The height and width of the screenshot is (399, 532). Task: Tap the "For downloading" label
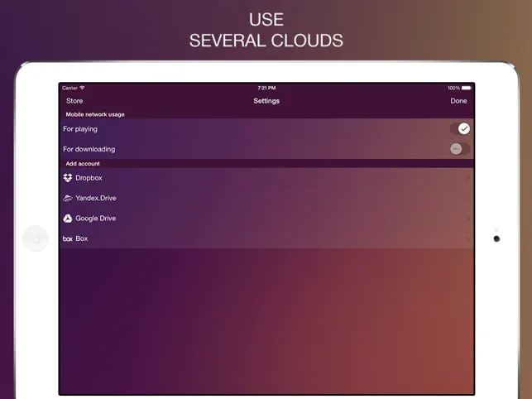point(89,149)
